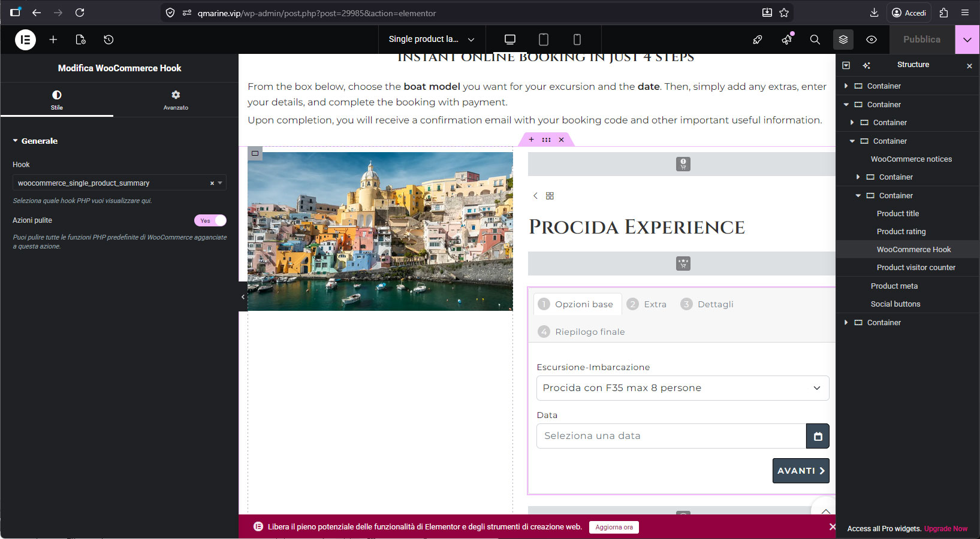
Task: Click the Elementor logo menu button
Action: (25, 40)
